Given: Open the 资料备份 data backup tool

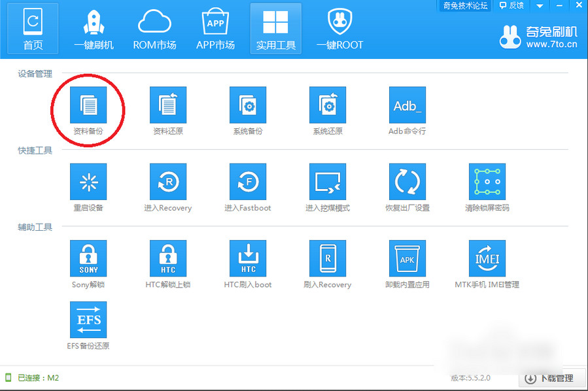Looking at the screenshot, I should (x=88, y=105).
